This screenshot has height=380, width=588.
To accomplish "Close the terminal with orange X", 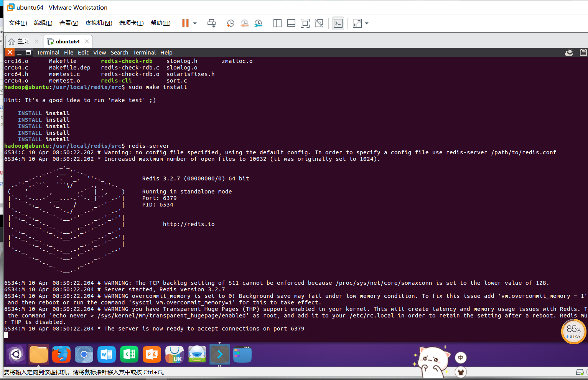I will [10, 53].
